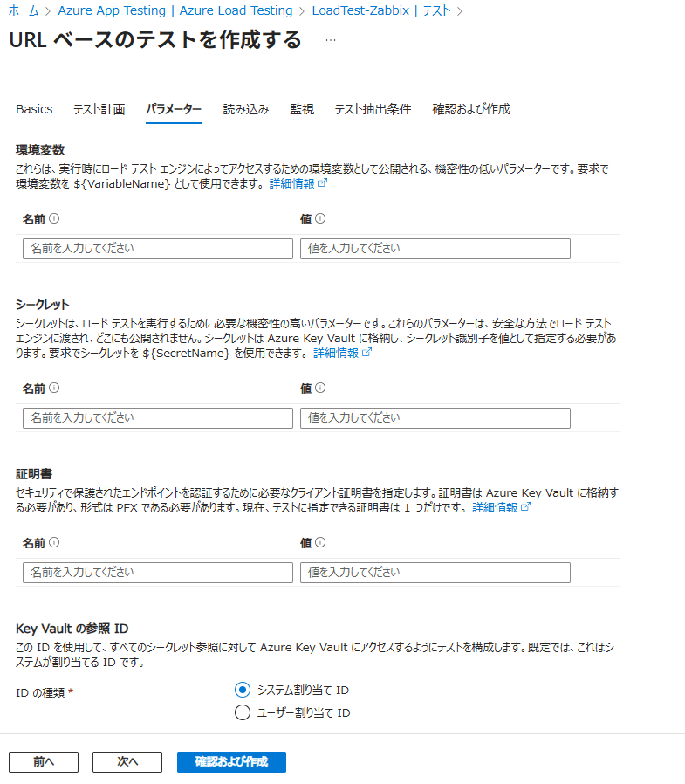685x784 pixels.
Task: Click the 前へ button
Action: [44, 762]
